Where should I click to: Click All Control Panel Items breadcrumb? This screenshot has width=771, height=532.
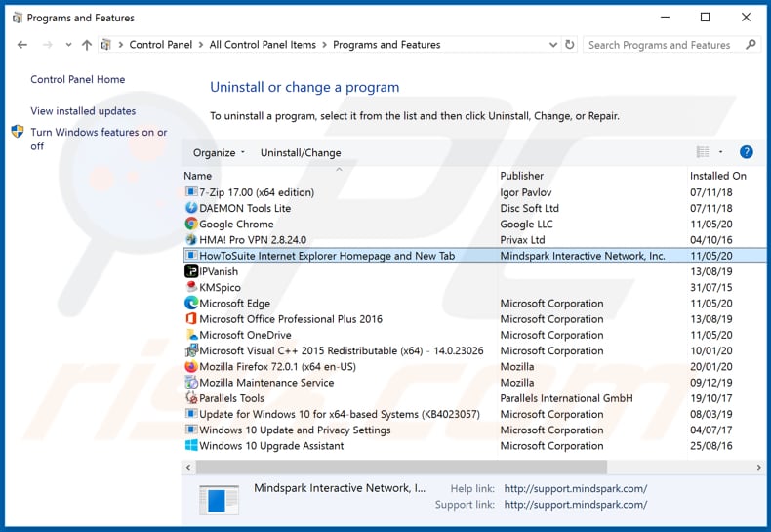click(x=263, y=45)
